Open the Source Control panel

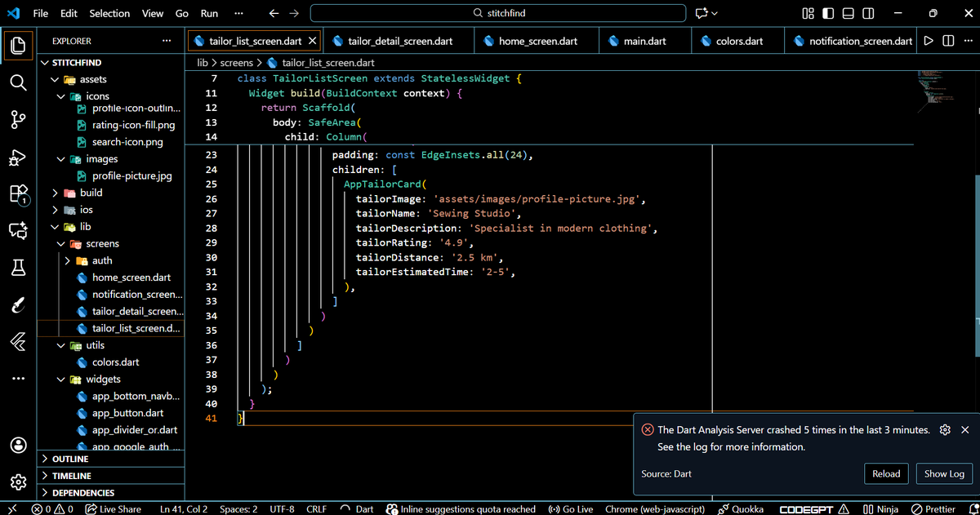tap(18, 119)
